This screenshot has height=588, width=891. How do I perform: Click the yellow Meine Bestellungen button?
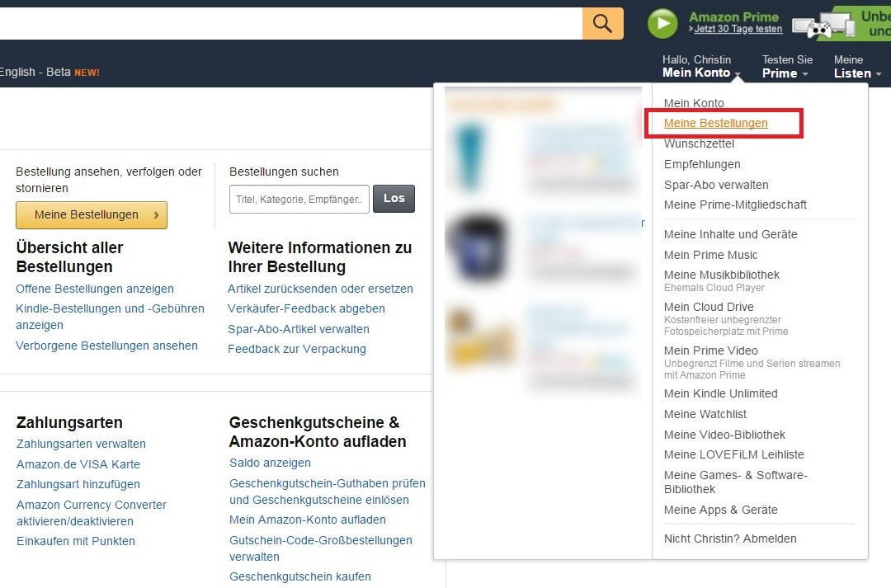[92, 214]
